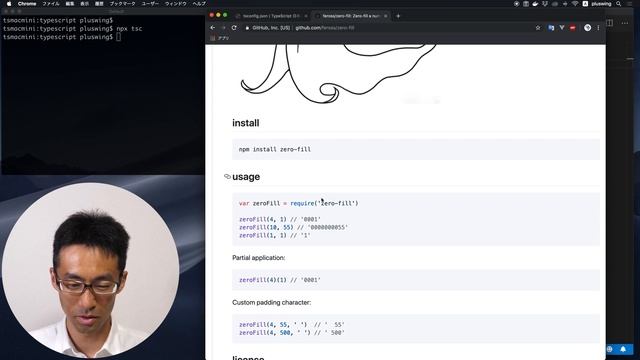Open the Chrome profile avatar
Image resolution: width=640 pixels, height=360 pixels.
(x=587, y=28)
